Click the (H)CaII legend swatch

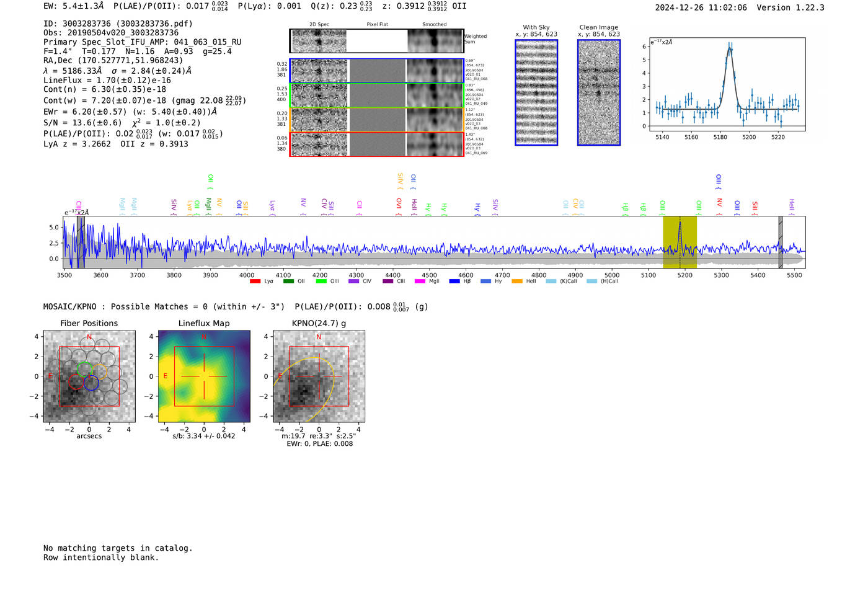click(591, 281)
